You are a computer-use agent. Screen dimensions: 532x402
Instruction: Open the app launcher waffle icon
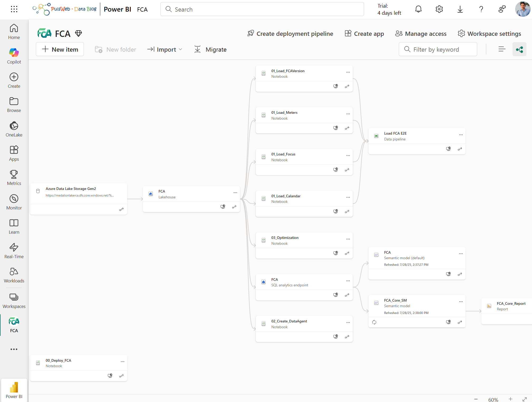coord(14,9)
